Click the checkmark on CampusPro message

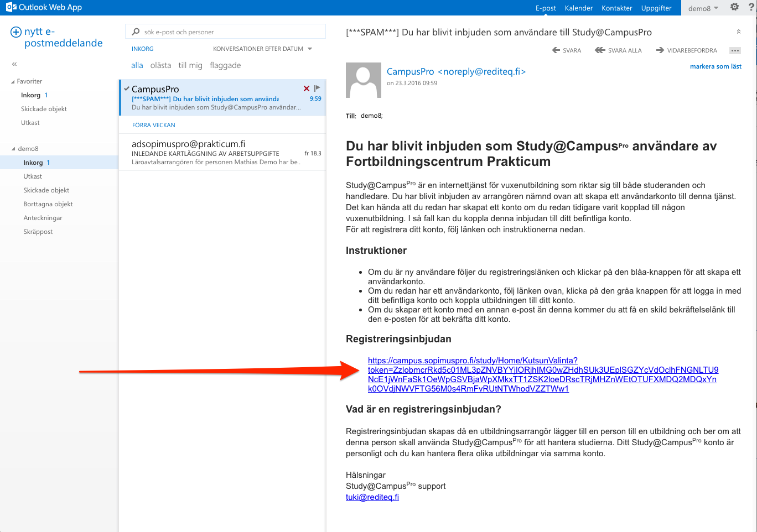(127, 88)
